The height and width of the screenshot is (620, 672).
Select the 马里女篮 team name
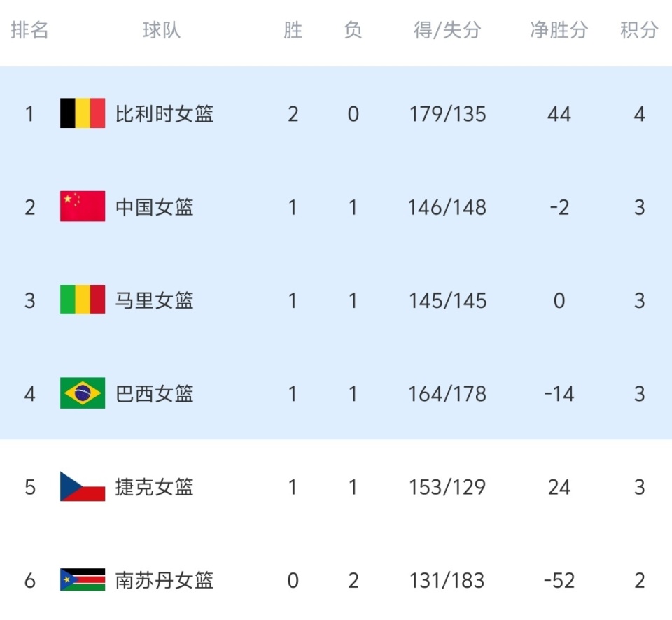click(155, 300)
